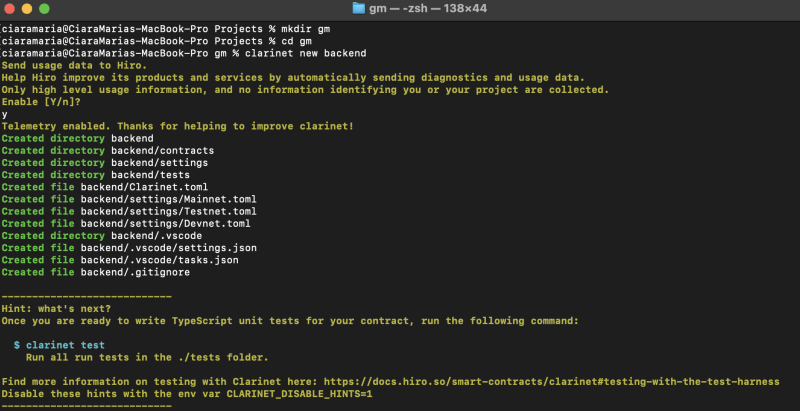The height and width of the screenshot is (411, 800).
Task: Click the window title 'gm — -zsh — 138×44'
Action: (x=428, y=9)
